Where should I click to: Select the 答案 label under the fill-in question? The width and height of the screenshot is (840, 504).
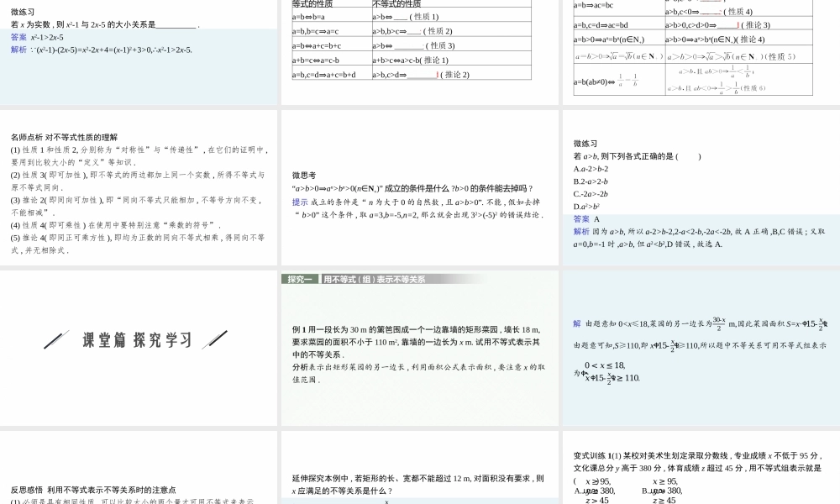pos(20,37)
